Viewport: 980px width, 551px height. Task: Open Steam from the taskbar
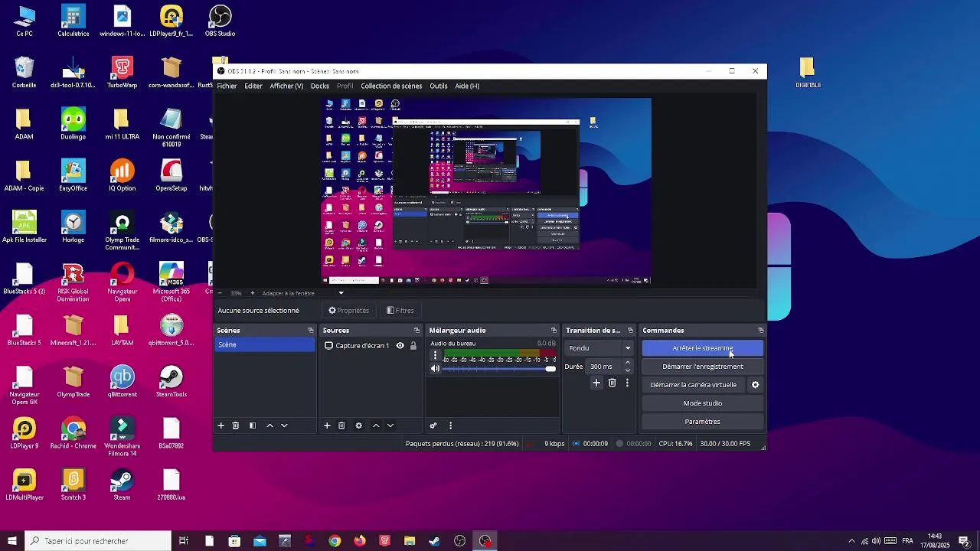(x=434, y=541)
